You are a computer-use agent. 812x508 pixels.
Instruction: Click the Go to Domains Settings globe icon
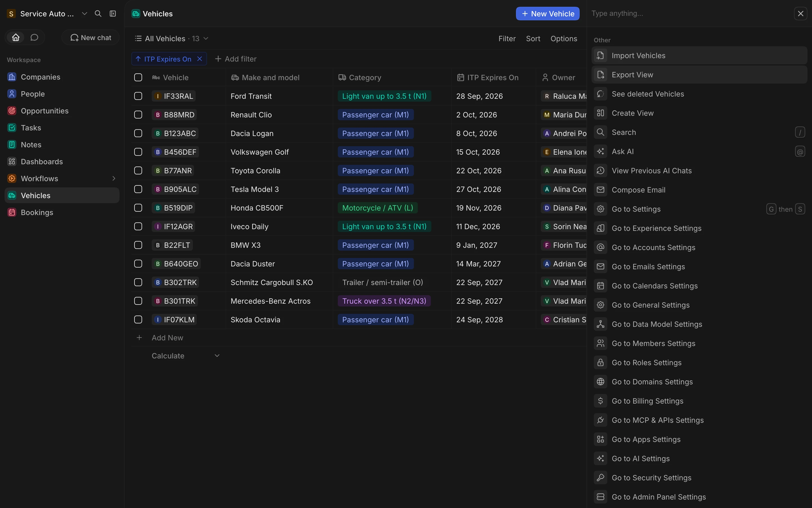click(x=600, y=382)
